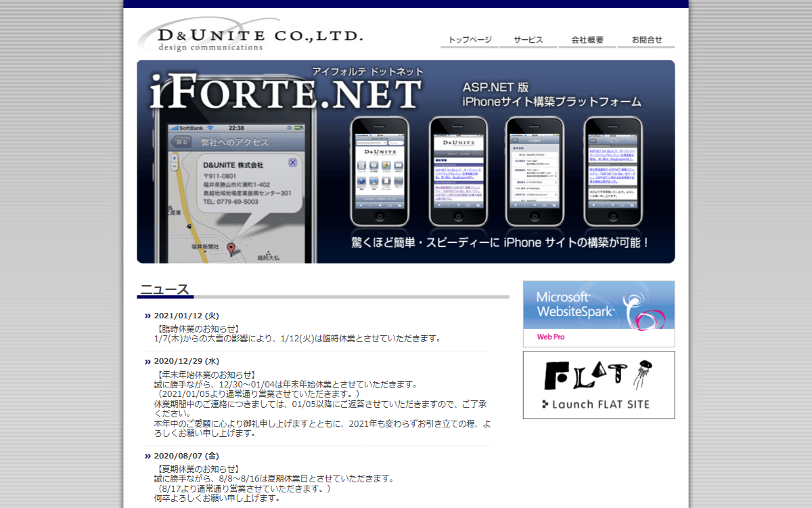
Task: Click the ASP.NET 版 text in the banner
Action: coord(496,87)
